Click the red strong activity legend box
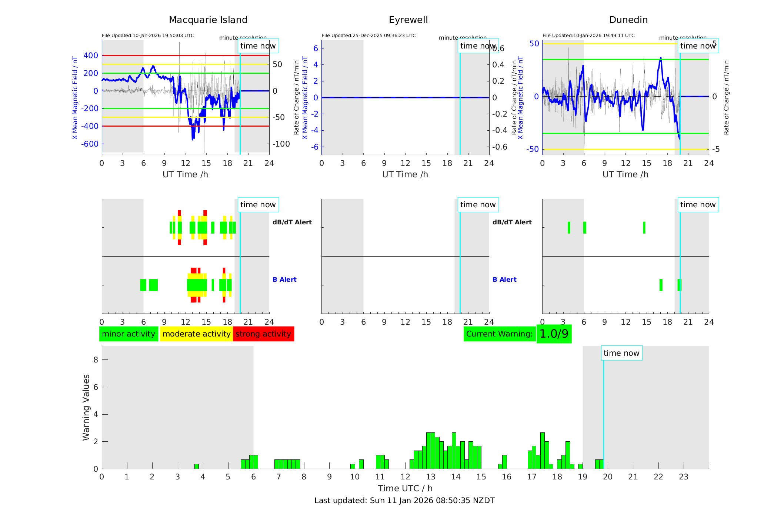Viewport: 784px width, 532px height. pos(263,334)
